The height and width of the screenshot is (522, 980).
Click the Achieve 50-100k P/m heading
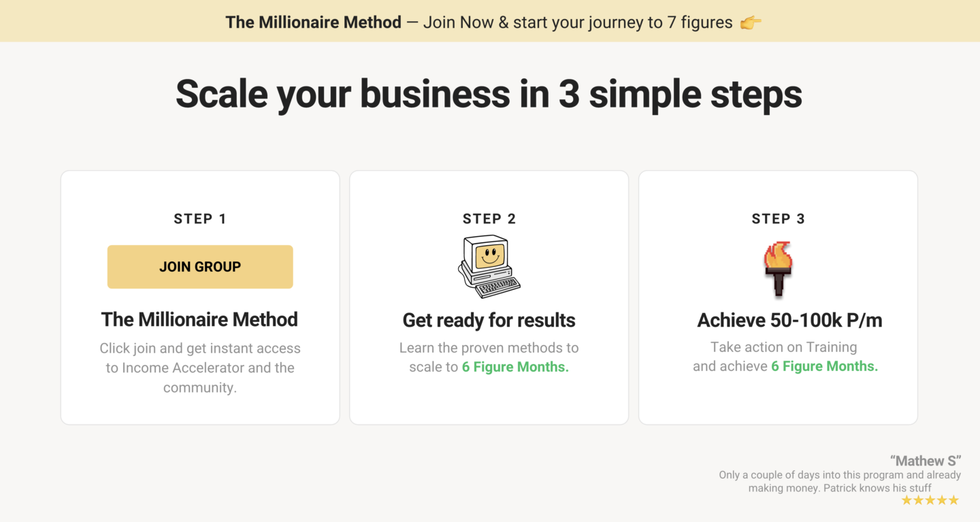789,319
